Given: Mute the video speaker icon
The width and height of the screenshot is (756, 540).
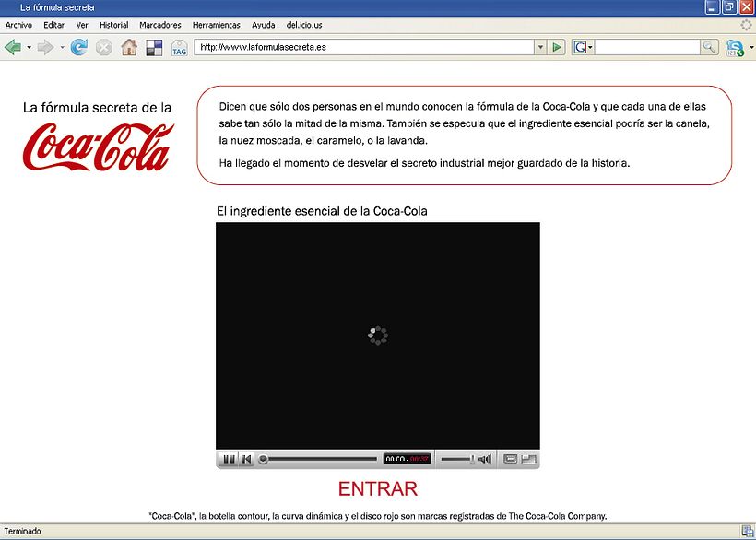Looking at the screenshot, I should click(485, 459).
